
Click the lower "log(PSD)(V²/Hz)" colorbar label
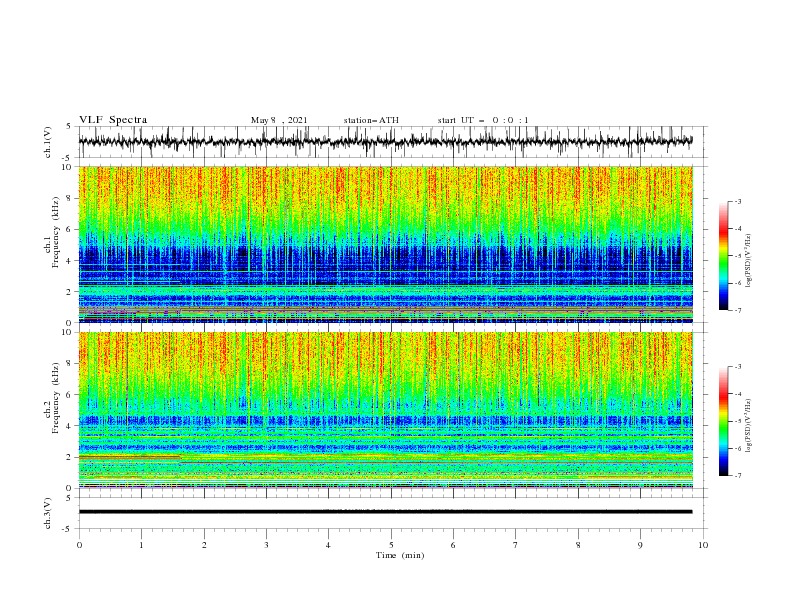(749, 425)
